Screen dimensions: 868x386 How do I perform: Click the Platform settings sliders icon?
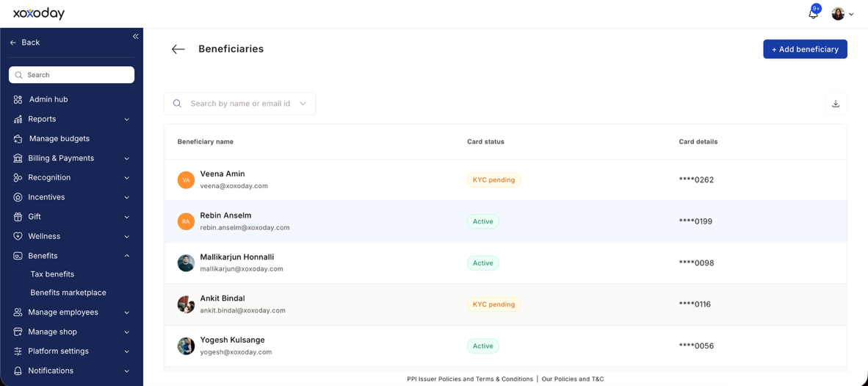click(x=18, y=351)
